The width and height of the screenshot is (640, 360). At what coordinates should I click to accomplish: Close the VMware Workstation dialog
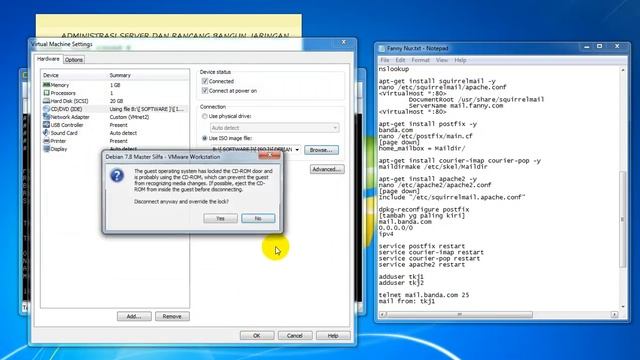270,156
